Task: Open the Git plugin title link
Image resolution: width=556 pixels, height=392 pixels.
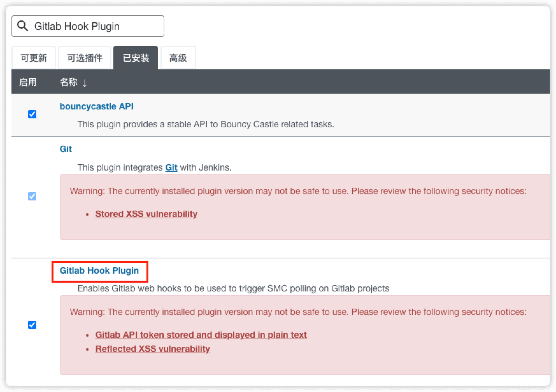Action: 66,149
